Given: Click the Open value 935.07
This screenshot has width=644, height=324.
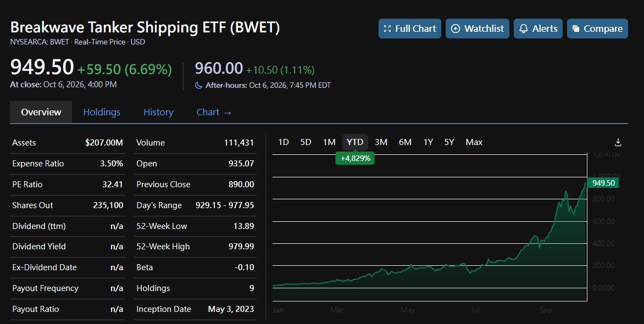Looking at the screenshot, I should [x=241, y=164].
